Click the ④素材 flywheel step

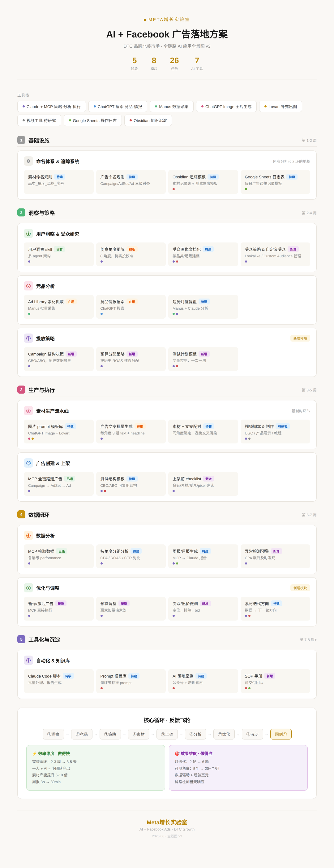(139, 734)
